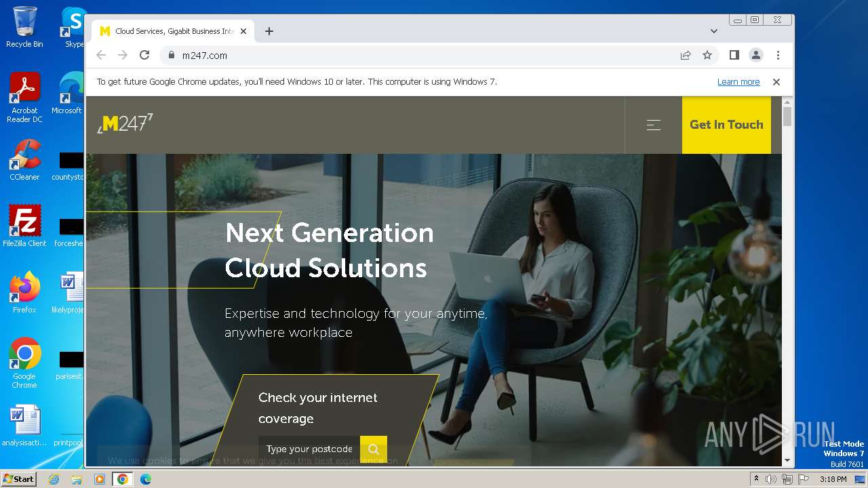Image resolution: width=868 pixels, height=488 pixels.
Task: Open CCleaner desktop icon
Action: point(24,161)
